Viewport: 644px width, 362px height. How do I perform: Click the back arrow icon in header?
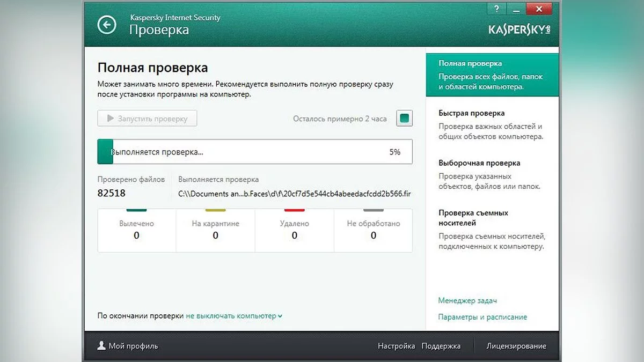tap(107, 24)
